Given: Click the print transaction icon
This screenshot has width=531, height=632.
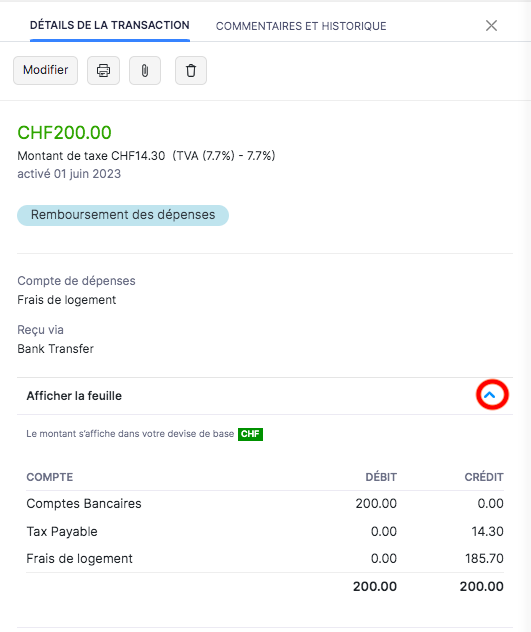Looking at the screenshot, I should (104, 71).
